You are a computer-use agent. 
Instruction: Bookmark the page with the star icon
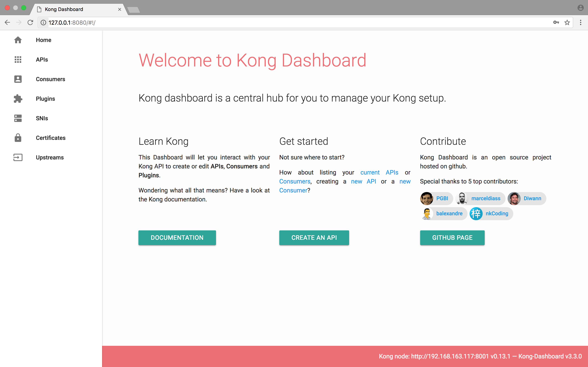click(567, 22)
